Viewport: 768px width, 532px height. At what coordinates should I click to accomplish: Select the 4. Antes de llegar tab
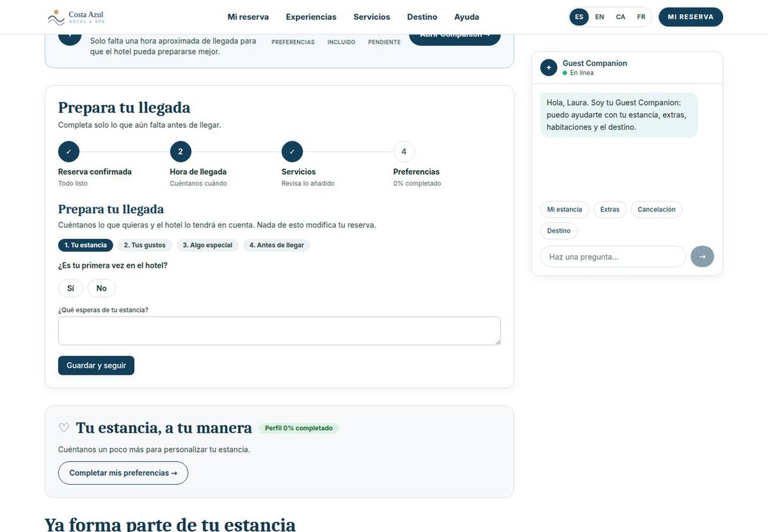(x=276, y=245)
